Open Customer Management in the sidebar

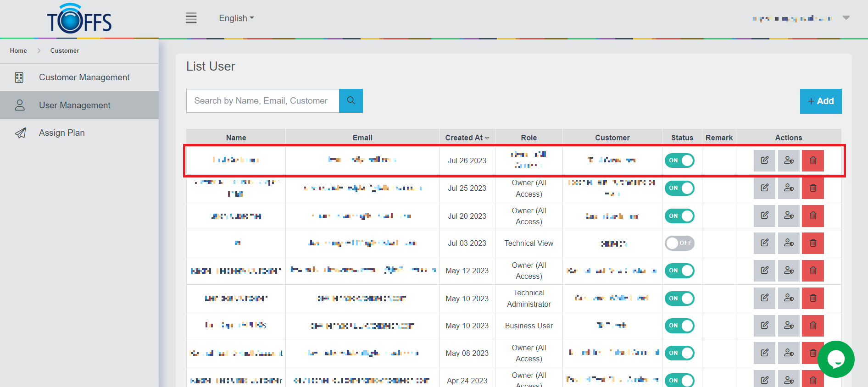[x=84, y=77]
